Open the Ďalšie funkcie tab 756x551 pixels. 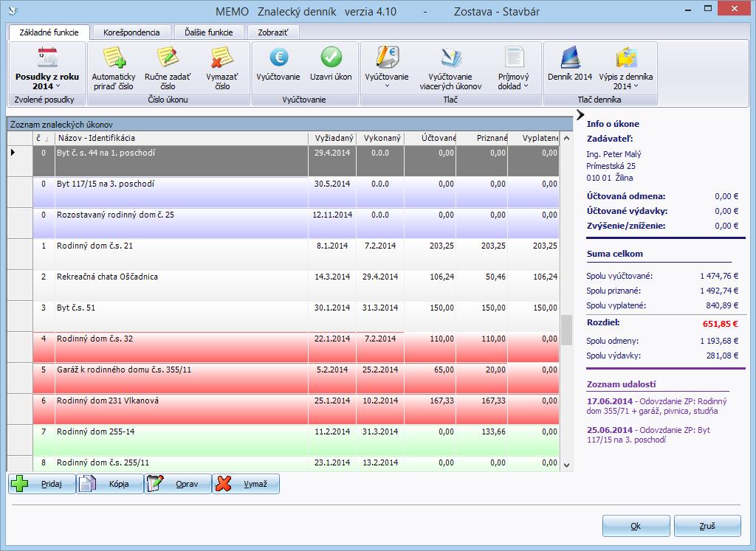pos(209,32)
